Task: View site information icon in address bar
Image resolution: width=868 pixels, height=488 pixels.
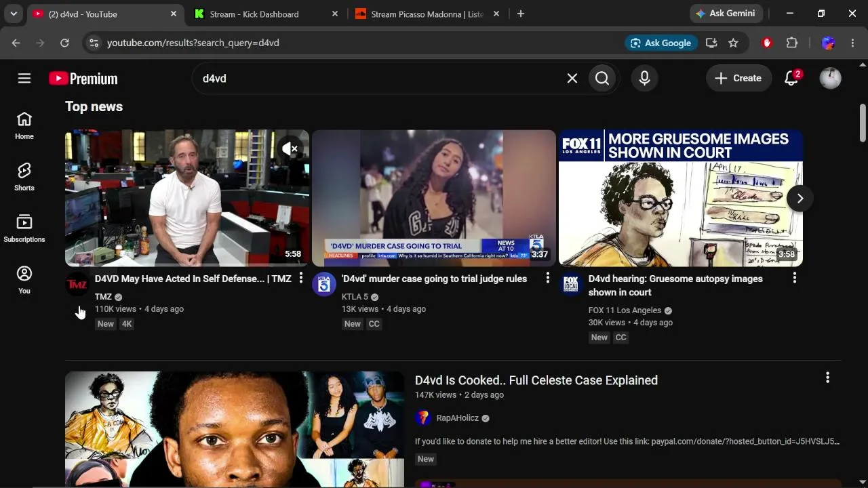Action: click(x=94, y=43)
